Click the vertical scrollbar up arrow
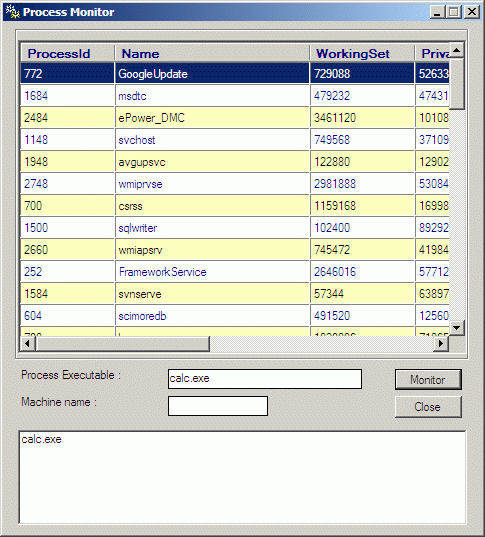 pos(457,50)
